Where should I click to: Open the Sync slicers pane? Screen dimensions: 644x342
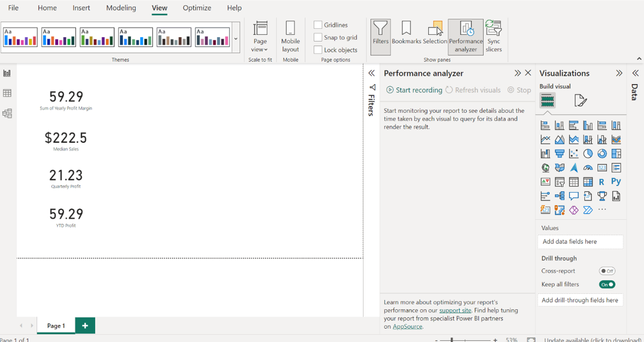click(494, 36)
